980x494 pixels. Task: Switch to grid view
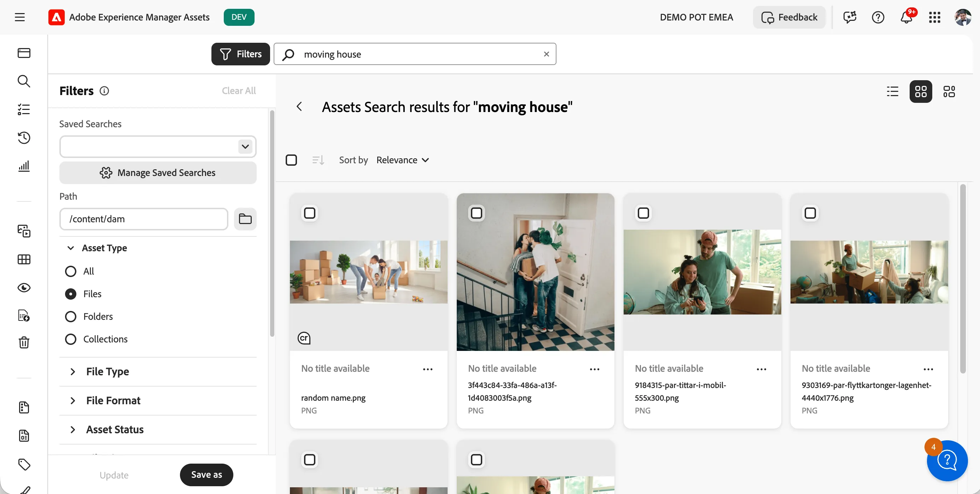click(921, 91)
